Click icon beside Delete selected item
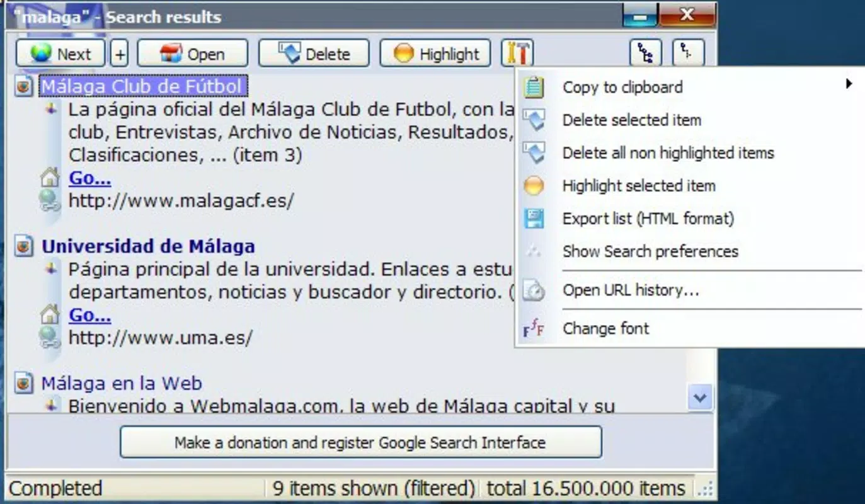Viewport: 865px width, 504px height. point(534,120)
